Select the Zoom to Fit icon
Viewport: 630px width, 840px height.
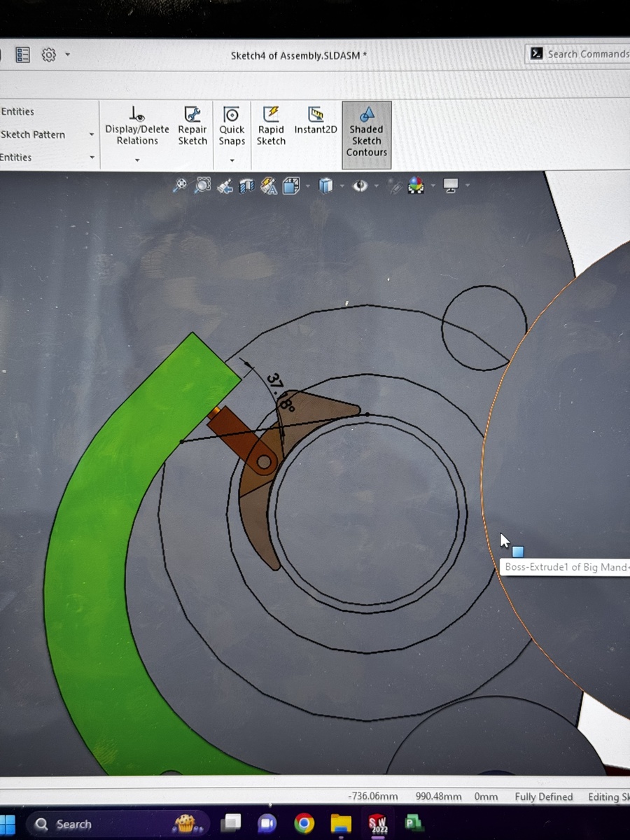pos(180,185)
